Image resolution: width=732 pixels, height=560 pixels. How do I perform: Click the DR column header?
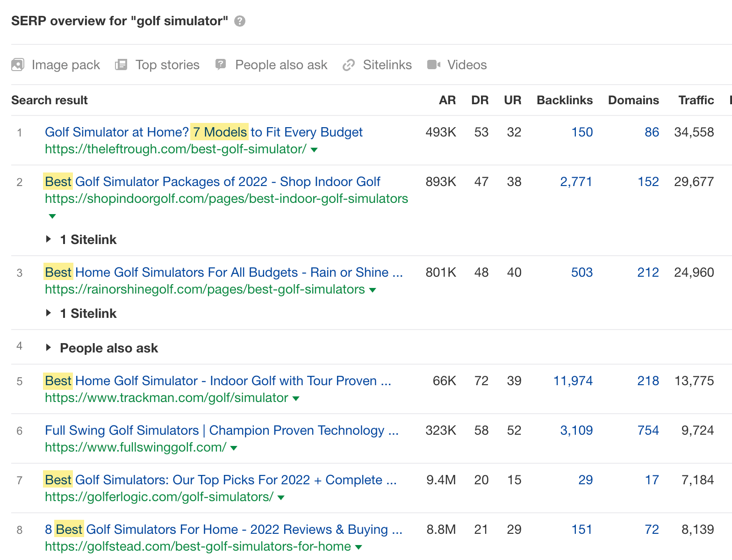pos(480,100)
